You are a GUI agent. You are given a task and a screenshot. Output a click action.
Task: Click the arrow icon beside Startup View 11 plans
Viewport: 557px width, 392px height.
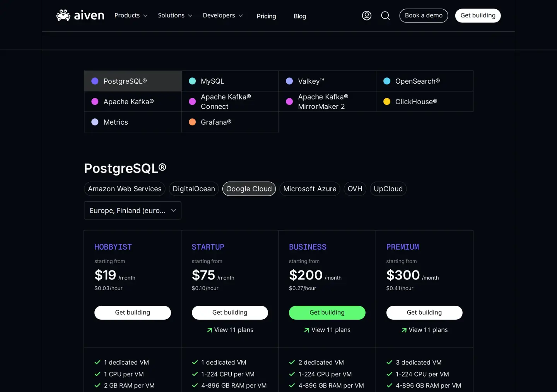coord(209,330)
